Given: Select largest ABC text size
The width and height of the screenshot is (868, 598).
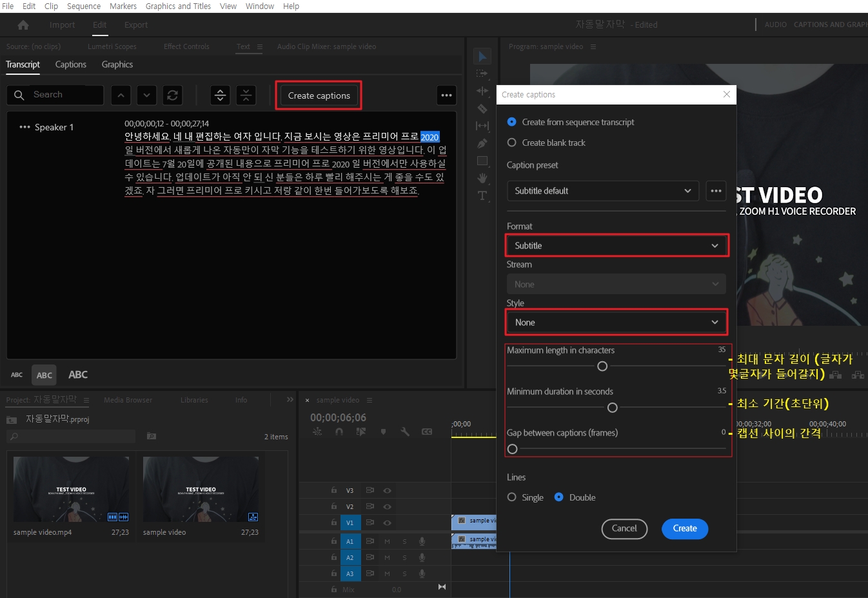Looking at the screenshot, I should (x=78, y=375).
